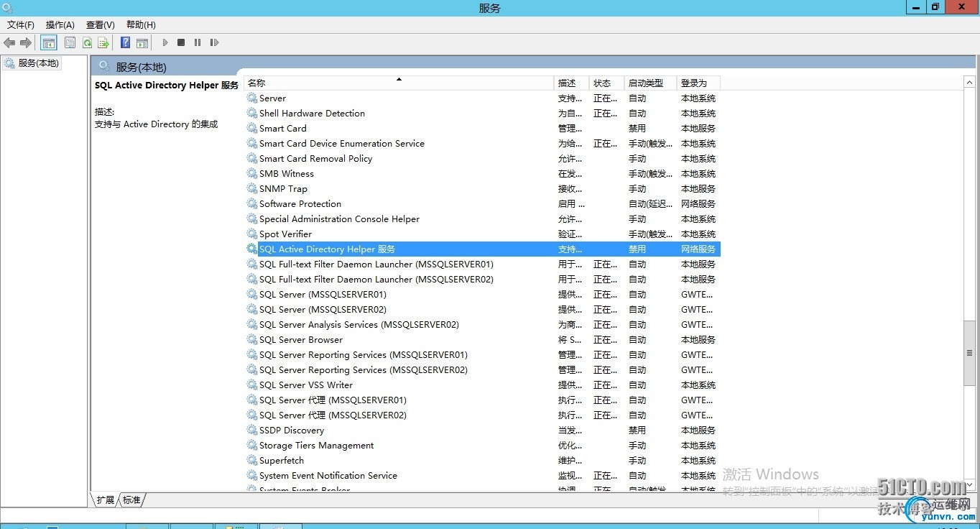Toggle the Show/Hide Action Pane icon

click(x=142, y=43)
